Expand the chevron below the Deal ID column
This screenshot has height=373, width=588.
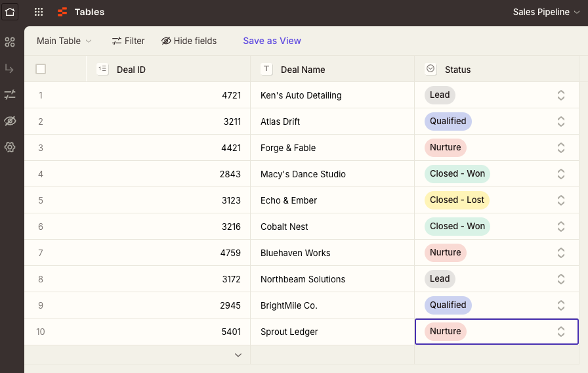click(238, 355)
